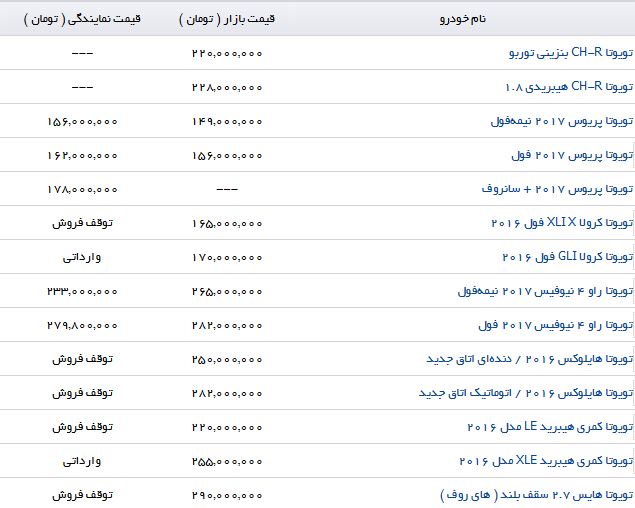This screenshot has width=635, height=508.
Task: Select market price 149,000,000 for Prius نیمه‌فول
Action: coord(227,122)
